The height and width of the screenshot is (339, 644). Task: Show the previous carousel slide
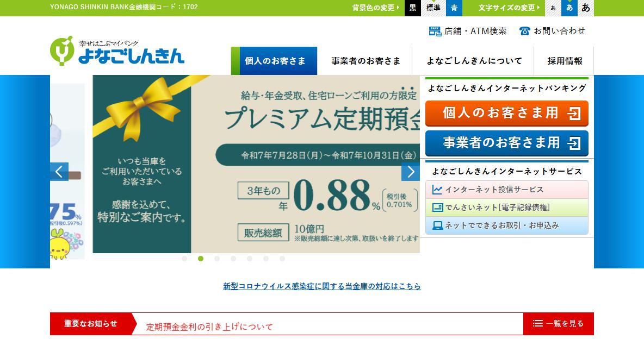click(59, 172)
